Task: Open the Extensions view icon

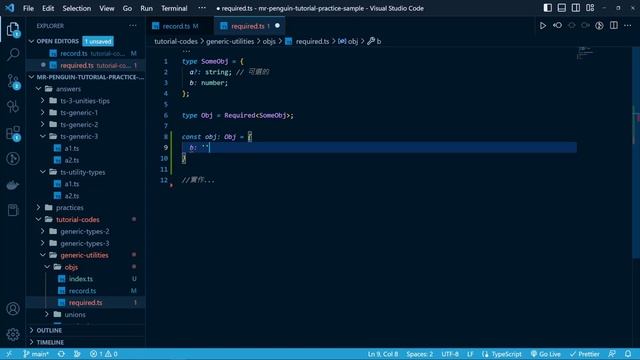Action: pyautogui.click(x=13, y=133)
